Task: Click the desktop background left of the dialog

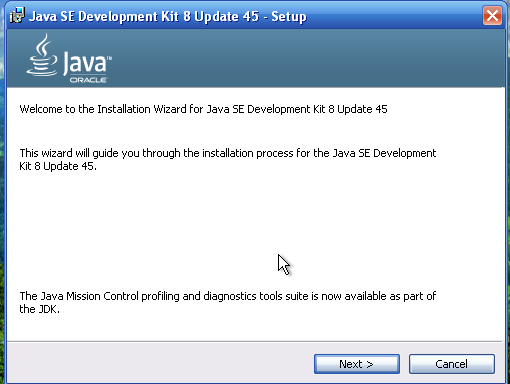Action: pyautogui.click(x=2, y=200)
